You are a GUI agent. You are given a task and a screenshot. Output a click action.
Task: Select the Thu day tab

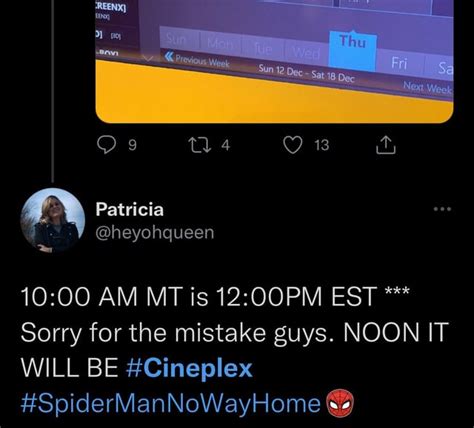click(x=353, y=50)
